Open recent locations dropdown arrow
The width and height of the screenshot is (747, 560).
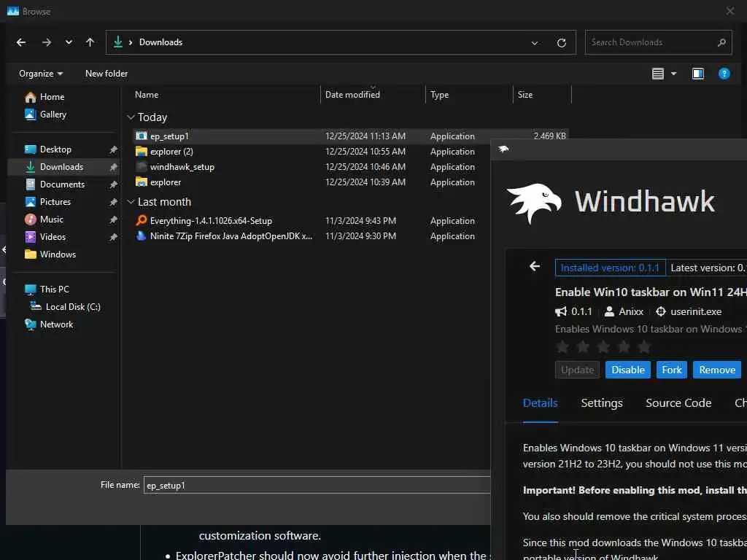69,42
